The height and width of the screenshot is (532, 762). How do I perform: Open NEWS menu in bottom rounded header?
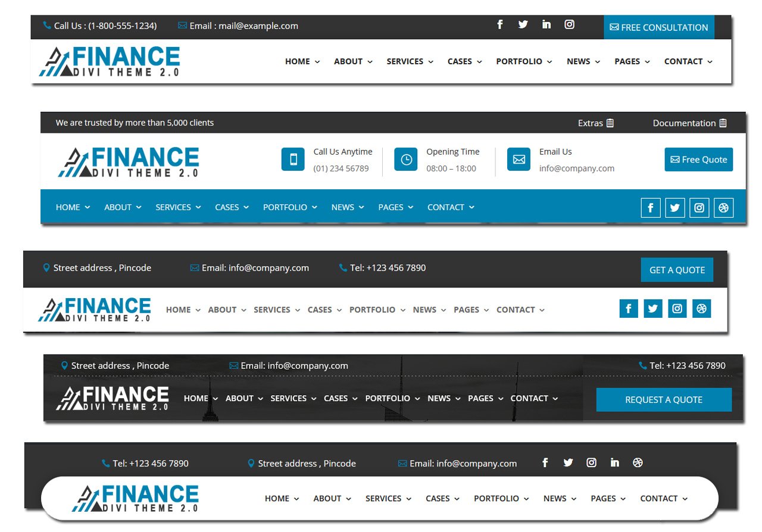tap(560, 498)
